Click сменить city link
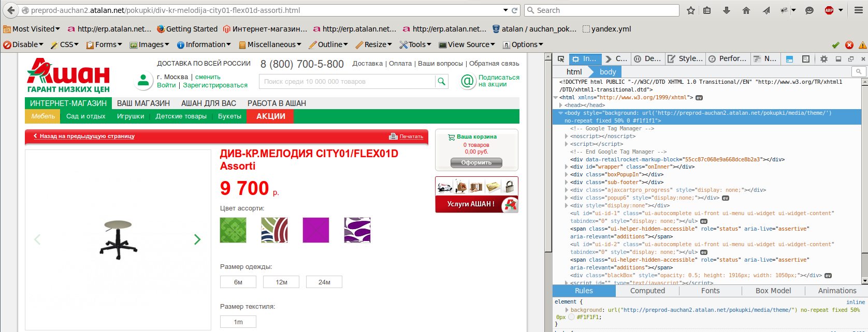The height and width of the screenshot is (332, 868). pyautogui.click(x=208, y=77)
